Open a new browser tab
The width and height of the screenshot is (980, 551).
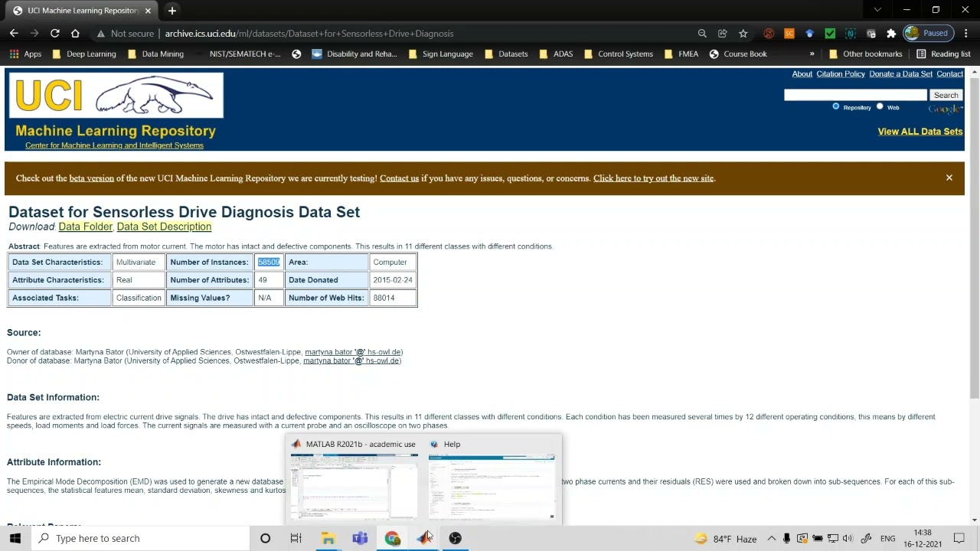(x=172, y=11)
